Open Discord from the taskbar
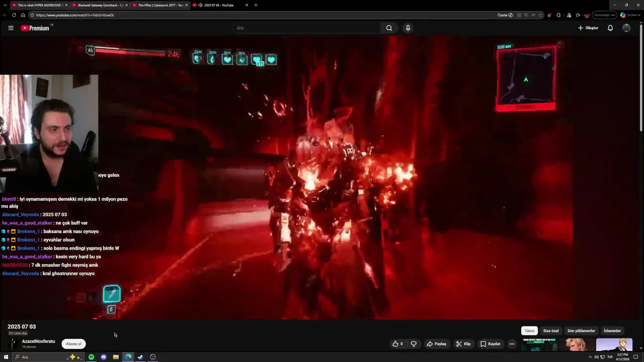 (x=104, y=357)
